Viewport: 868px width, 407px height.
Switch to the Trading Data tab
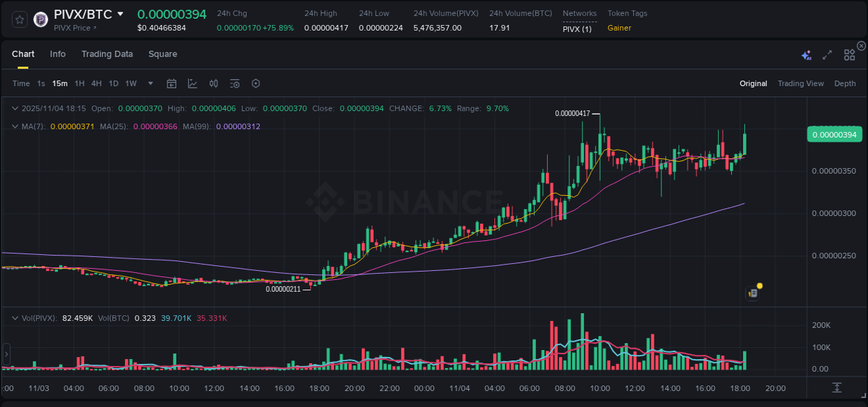pos(107,54)
